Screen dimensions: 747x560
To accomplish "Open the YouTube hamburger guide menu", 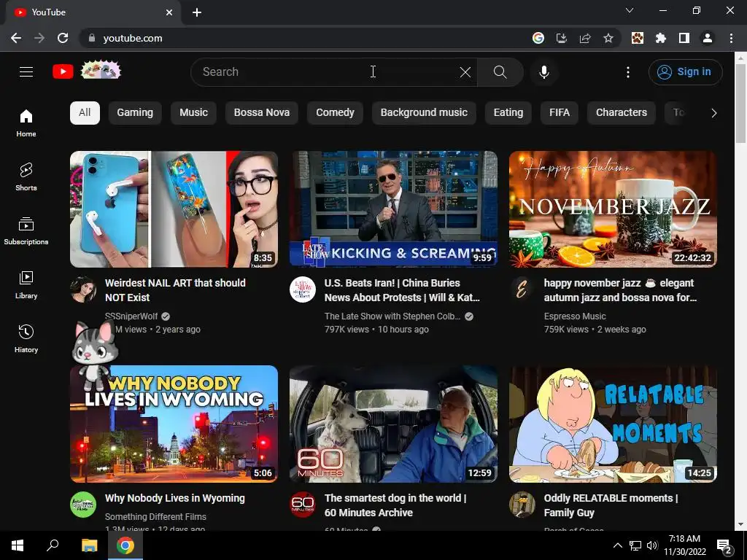I will [x=26, y=72].
